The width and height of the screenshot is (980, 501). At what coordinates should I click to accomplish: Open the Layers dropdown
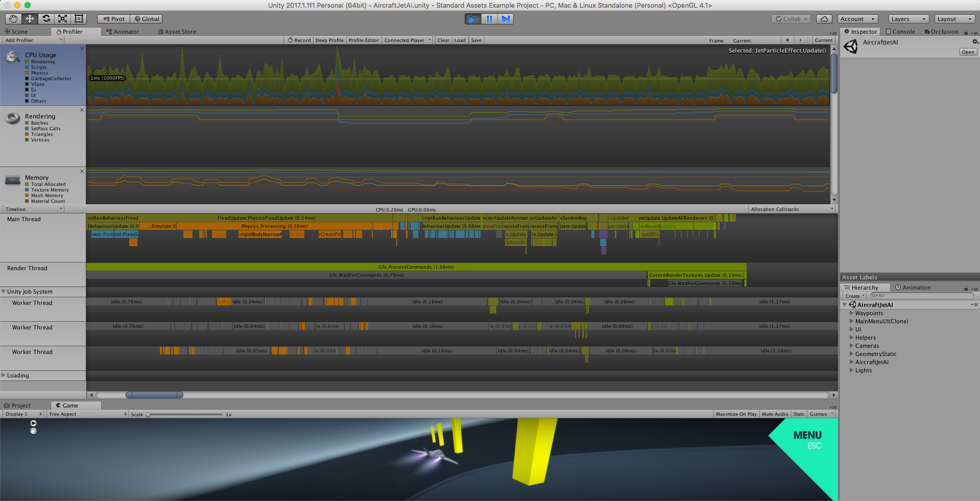908,19
